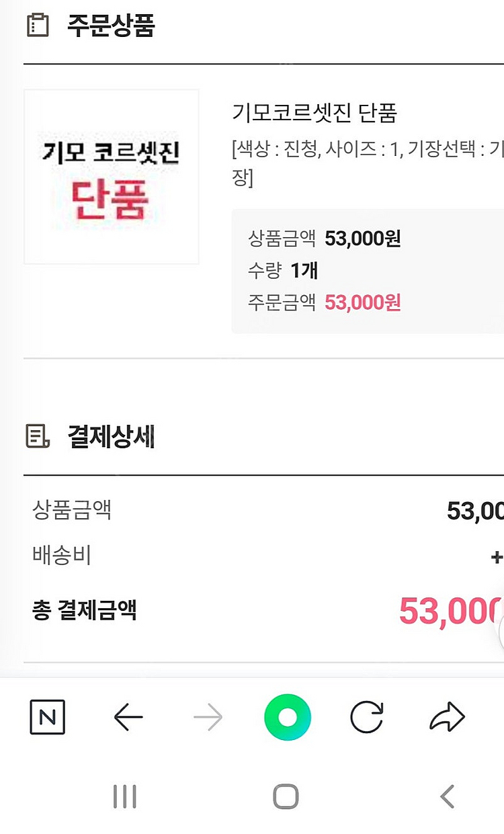Open the 기모 코르셋진 단품 product thumbnail
This screenshot has width=504, height=834.
click(112, 177)
